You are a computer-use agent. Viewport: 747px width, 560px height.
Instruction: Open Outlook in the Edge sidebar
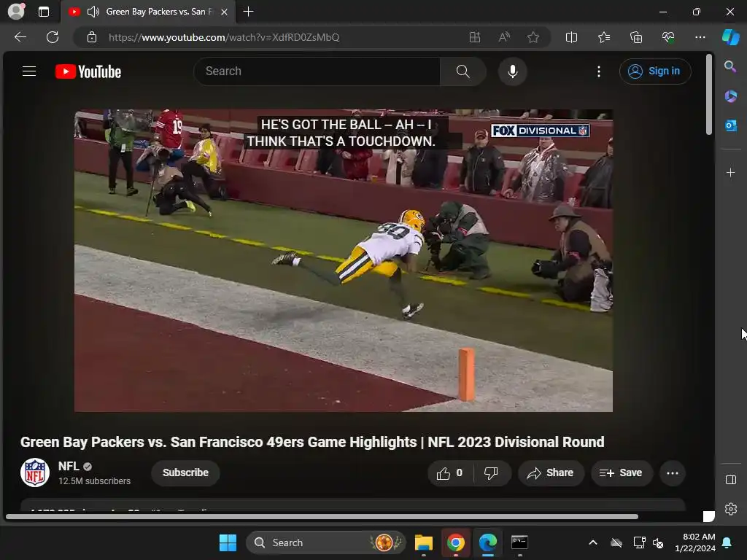click(x=730, y=125)
